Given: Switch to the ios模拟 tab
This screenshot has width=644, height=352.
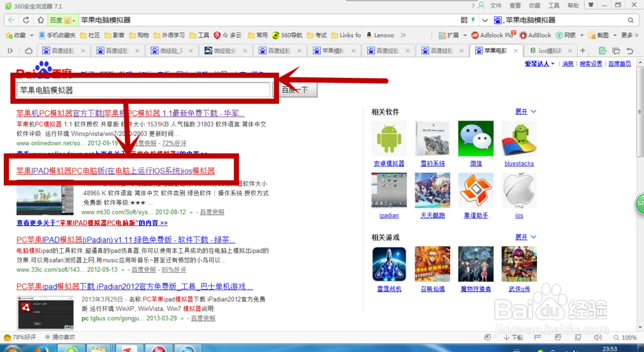Looking at the screenshot, I should [551, 50].
